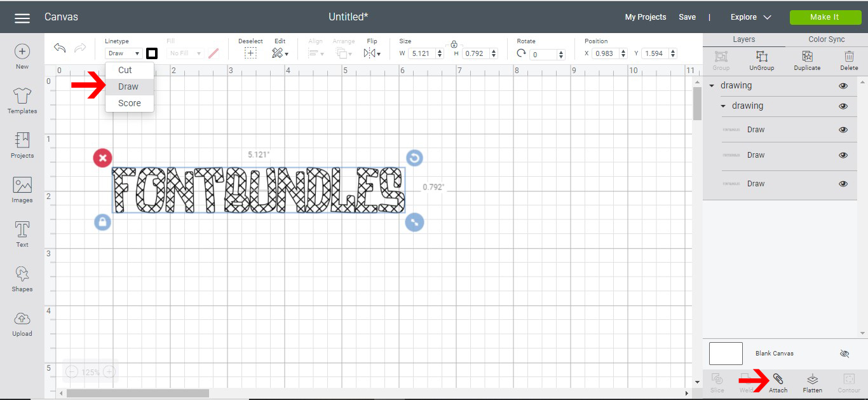
Task: Open the Templates panel
Action: (x=22, y=101)
